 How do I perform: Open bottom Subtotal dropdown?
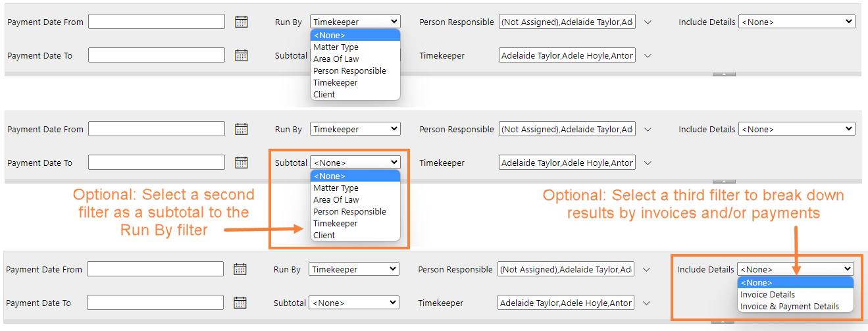[x=354, y=303]
